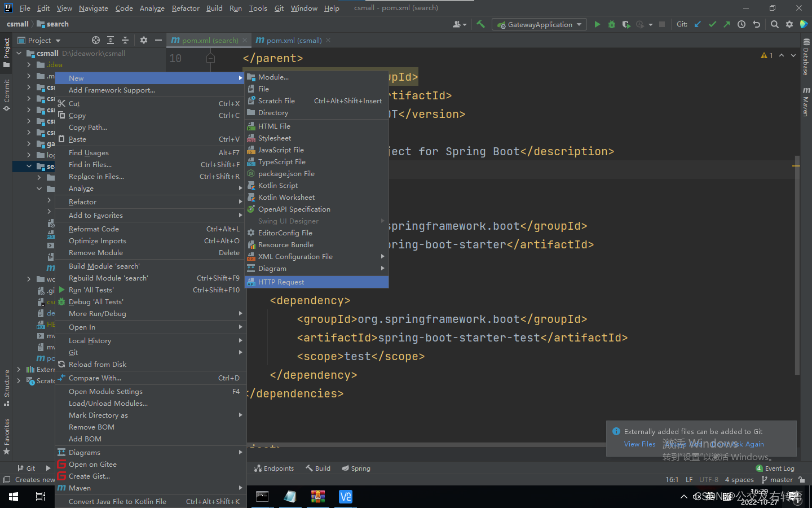Open Project panel options gear
This screenshot has width=812, height=508.
144,40
